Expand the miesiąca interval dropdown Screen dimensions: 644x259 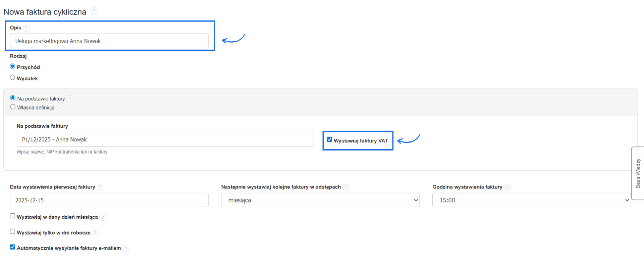320,200
